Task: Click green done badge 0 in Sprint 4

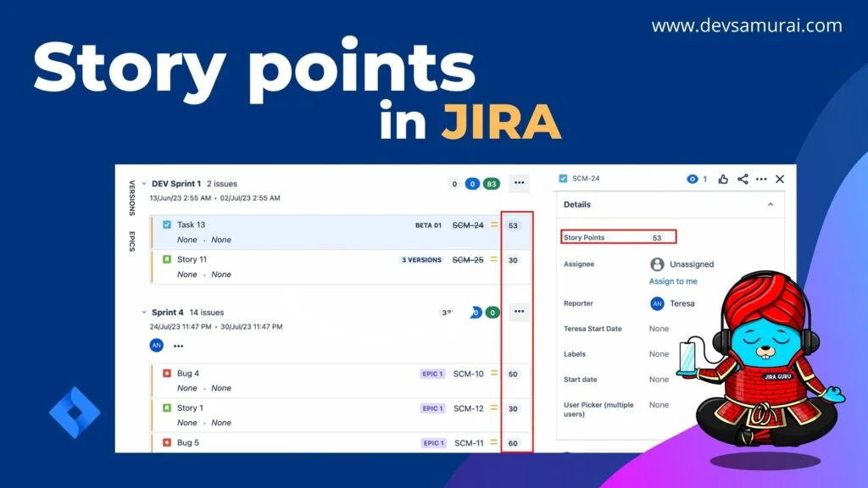Action: [x=492, y=312]
